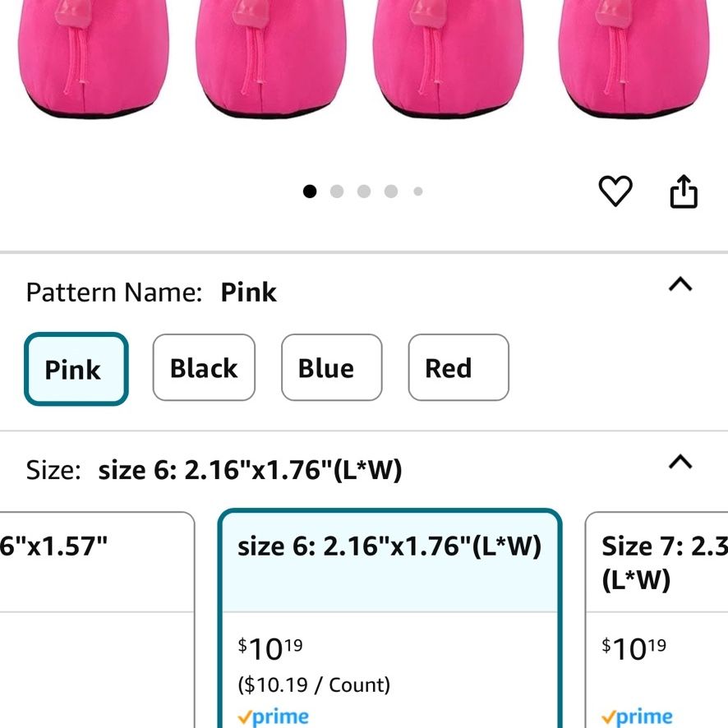The height and width of the screenshot is (728, 728).
Task: Collapse the Pattern Name section chevron
Action: (680, 283)
